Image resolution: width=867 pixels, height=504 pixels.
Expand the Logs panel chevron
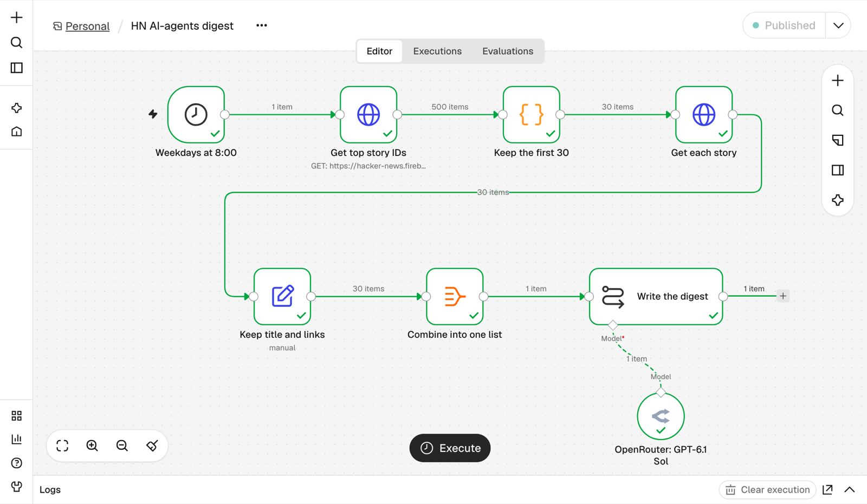coord(850,489)
